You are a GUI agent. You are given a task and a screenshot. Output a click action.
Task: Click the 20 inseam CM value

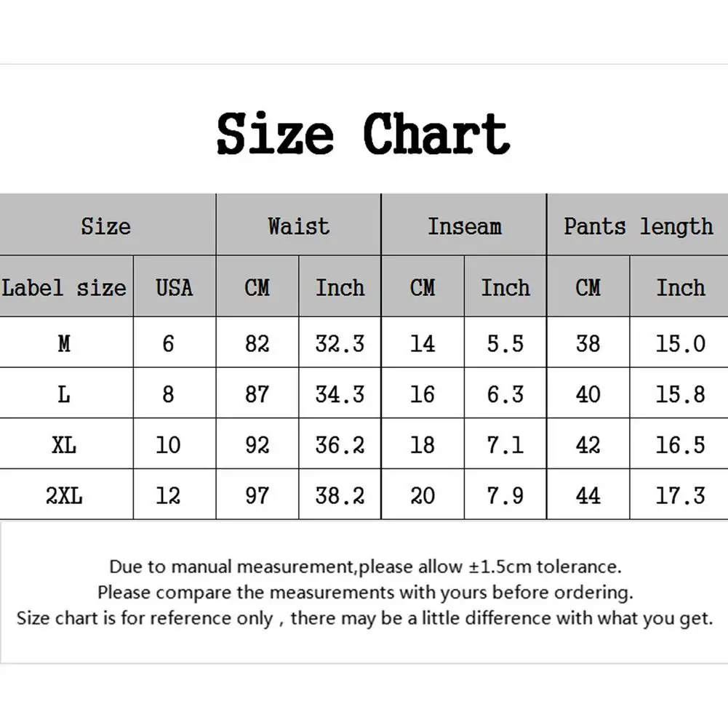point(423,496)
